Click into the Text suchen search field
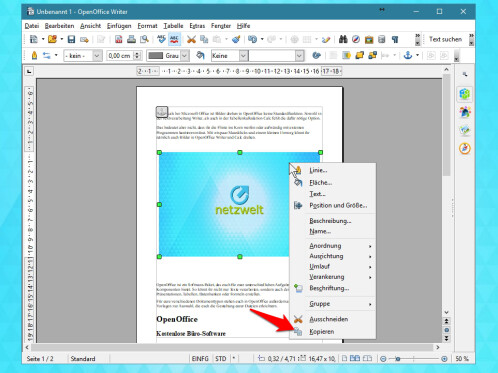Image resolution: width=498 pixels, height=373 pixels. pos(445,39)
